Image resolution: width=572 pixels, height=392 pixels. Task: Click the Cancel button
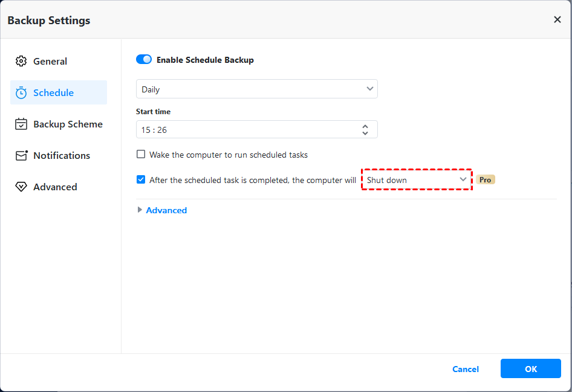click(x=466, y=369)
